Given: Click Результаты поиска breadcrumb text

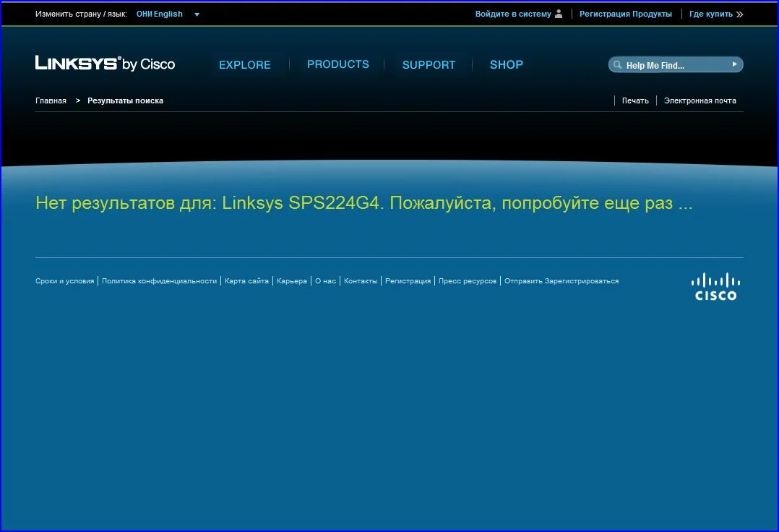Looking at the screenshot, I should point(125,100).
